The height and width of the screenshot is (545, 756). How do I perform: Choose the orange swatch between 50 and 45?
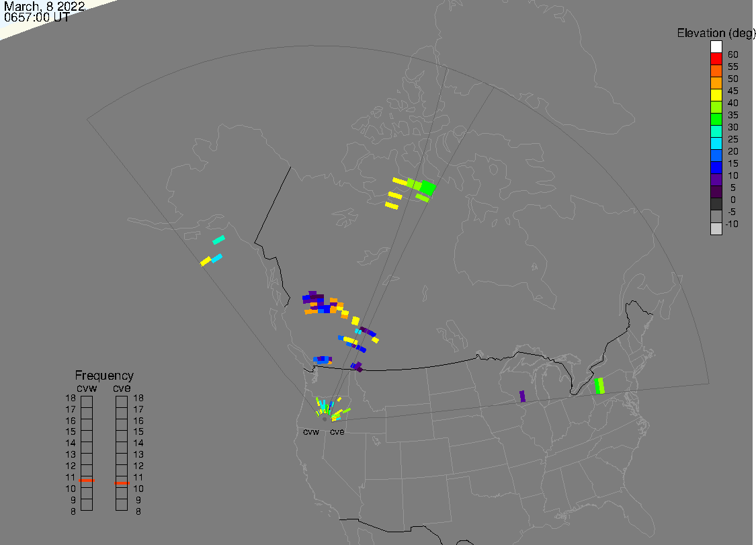[x=716, y=83]
